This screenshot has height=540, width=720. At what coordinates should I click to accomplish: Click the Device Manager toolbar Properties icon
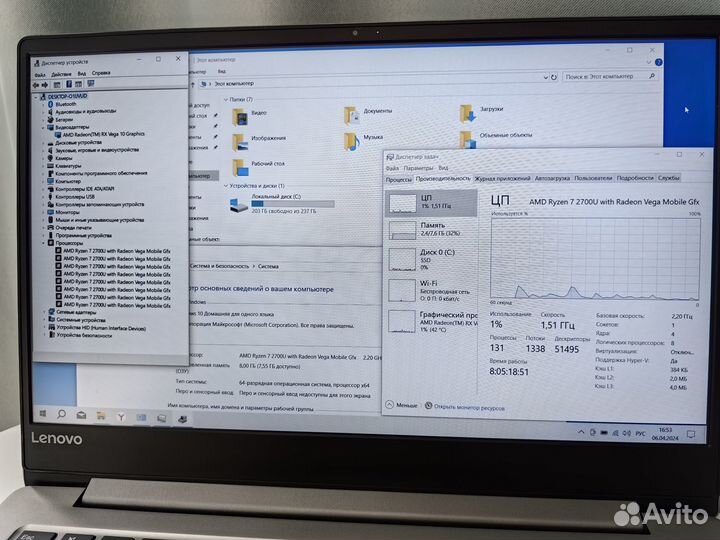click(57, 84)
